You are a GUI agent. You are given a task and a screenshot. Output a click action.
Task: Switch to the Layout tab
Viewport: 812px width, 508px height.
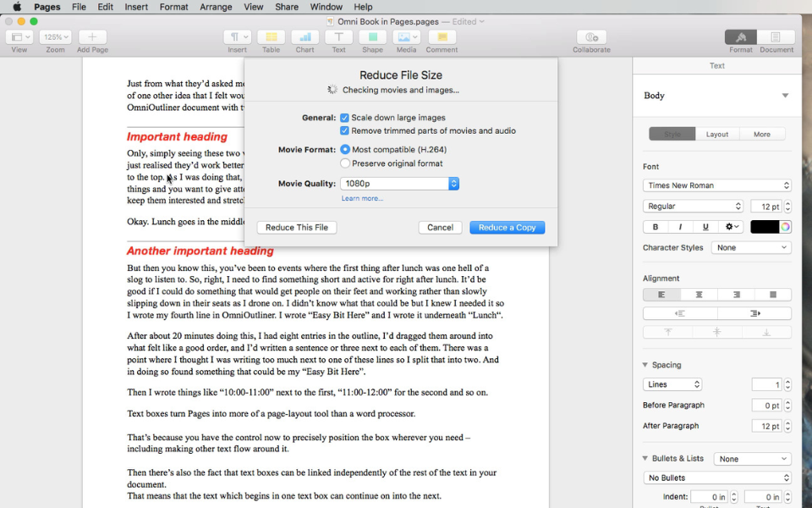click(x=717, y=135)
